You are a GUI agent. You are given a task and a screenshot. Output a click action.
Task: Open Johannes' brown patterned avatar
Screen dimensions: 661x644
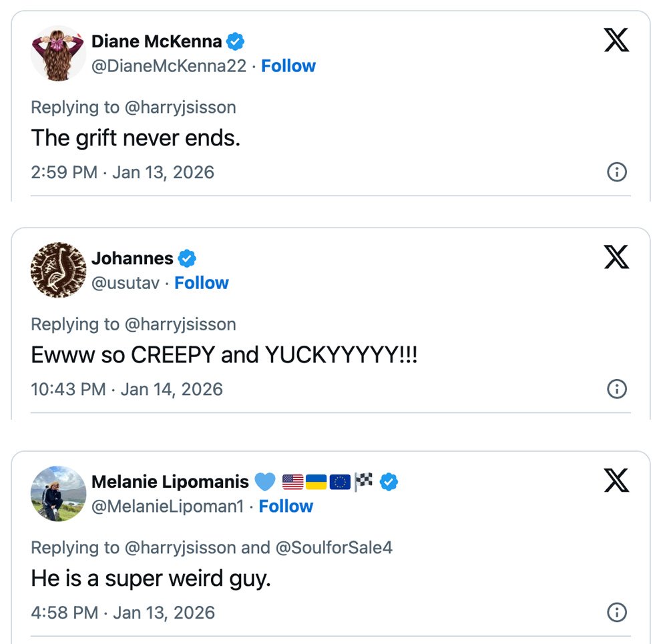pos(58,270)
